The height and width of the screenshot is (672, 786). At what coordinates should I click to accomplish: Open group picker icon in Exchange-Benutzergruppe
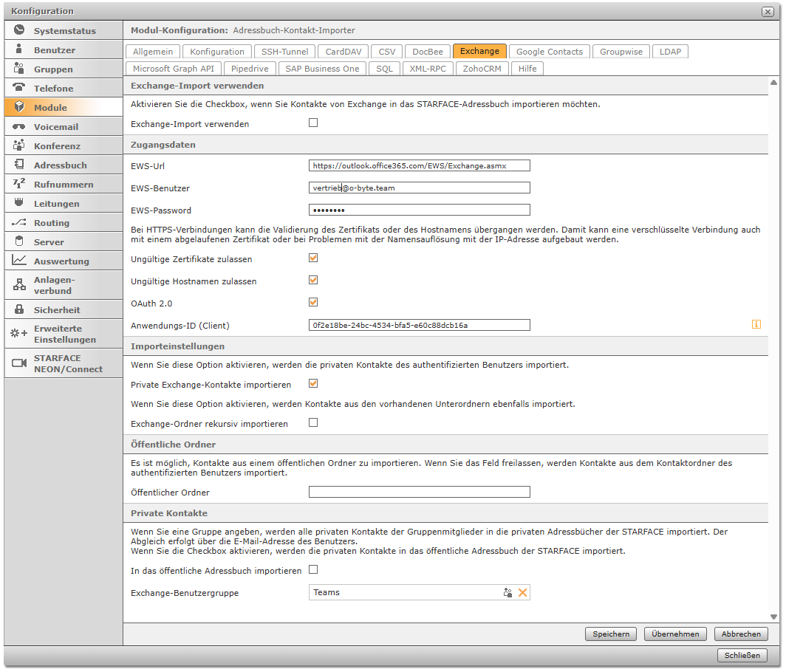click(x=508, y=592)
